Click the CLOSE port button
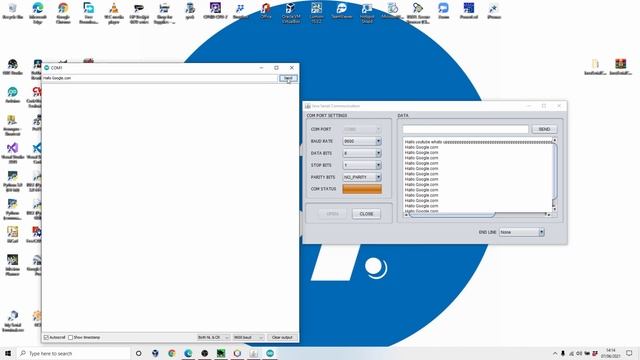640x360 pixels. tap(366, 214)
